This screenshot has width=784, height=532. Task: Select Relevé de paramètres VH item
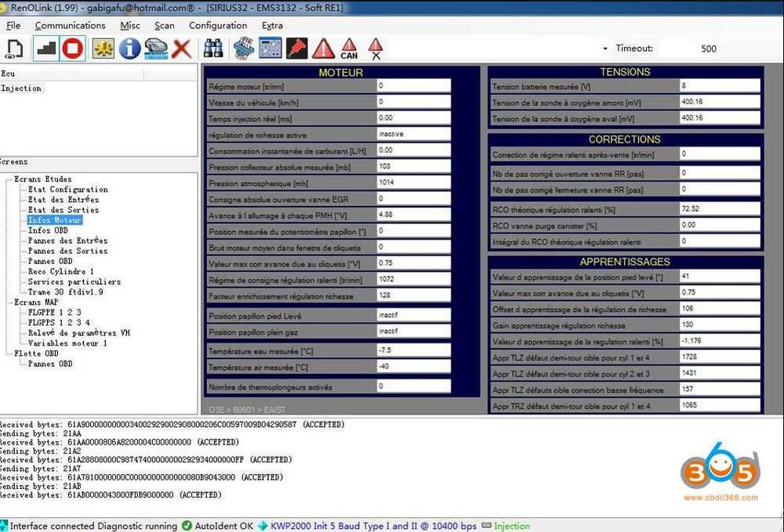pos(78,333)
